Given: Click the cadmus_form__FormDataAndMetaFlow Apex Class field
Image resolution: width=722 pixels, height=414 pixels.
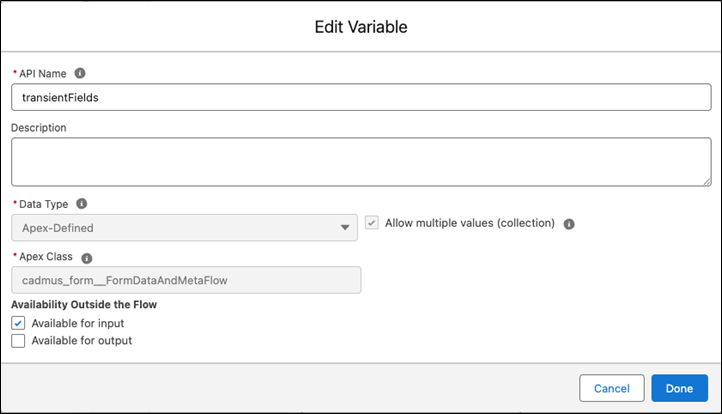Looking at the screenshot, I should (185, 280).
